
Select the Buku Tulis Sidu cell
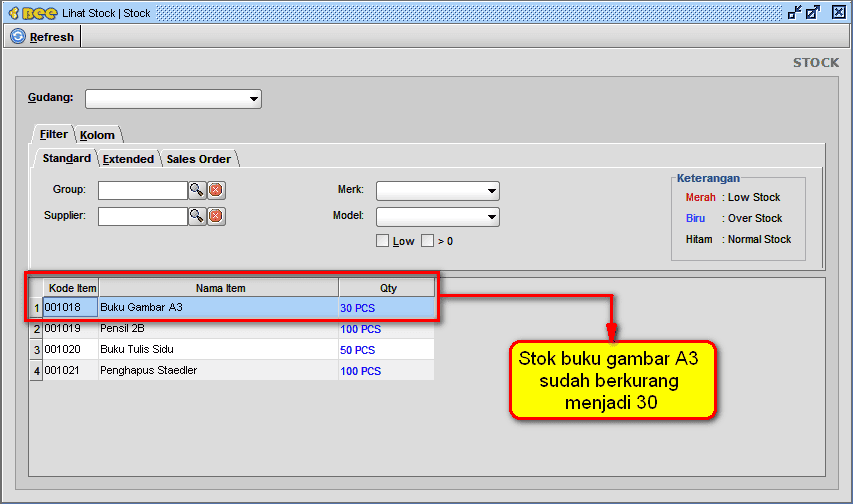coord(218,349)
